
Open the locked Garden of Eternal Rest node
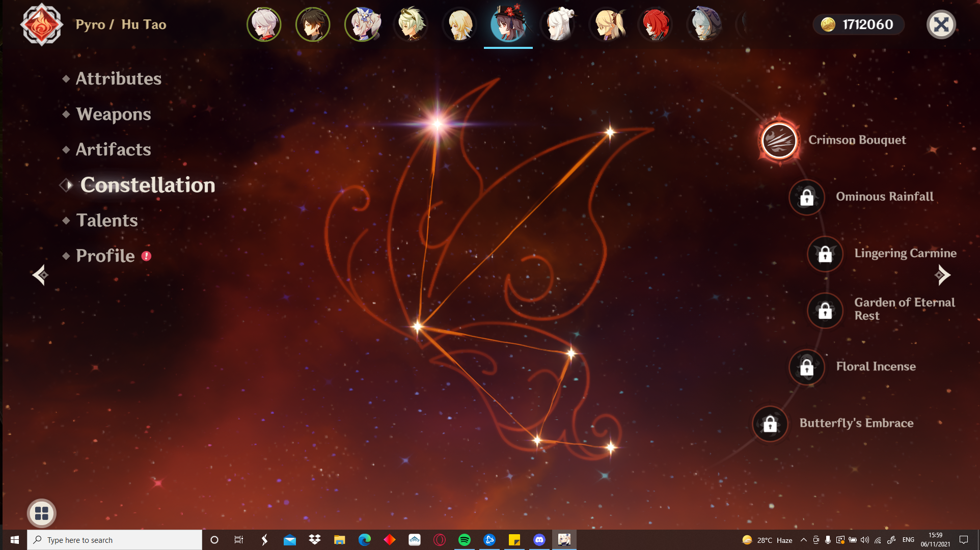click(x=825, y=310)
